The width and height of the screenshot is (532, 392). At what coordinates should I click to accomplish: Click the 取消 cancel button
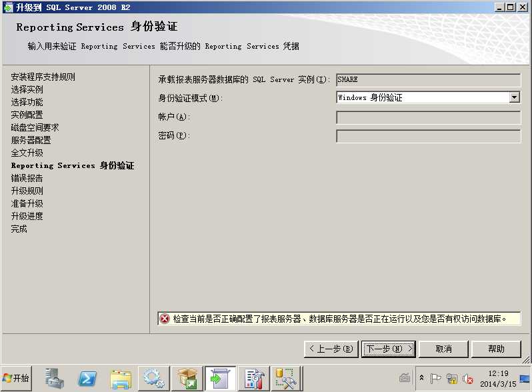[443, 349]
